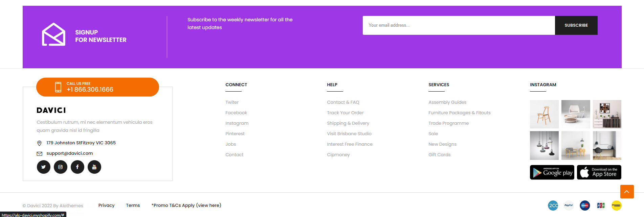Open the Gift Cards link
The width and height of the screenshot is (644, 217).
click(x=439, y=155)
